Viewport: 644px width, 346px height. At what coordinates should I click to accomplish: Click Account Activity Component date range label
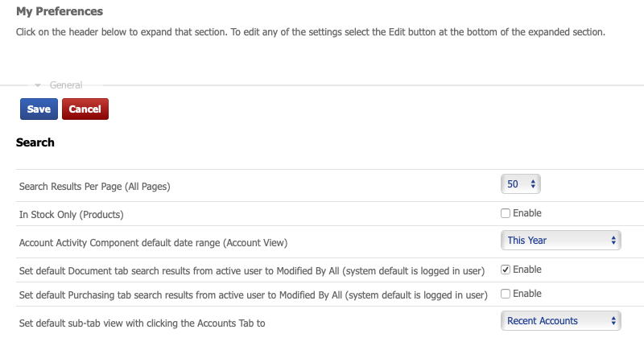click(153, 242)
